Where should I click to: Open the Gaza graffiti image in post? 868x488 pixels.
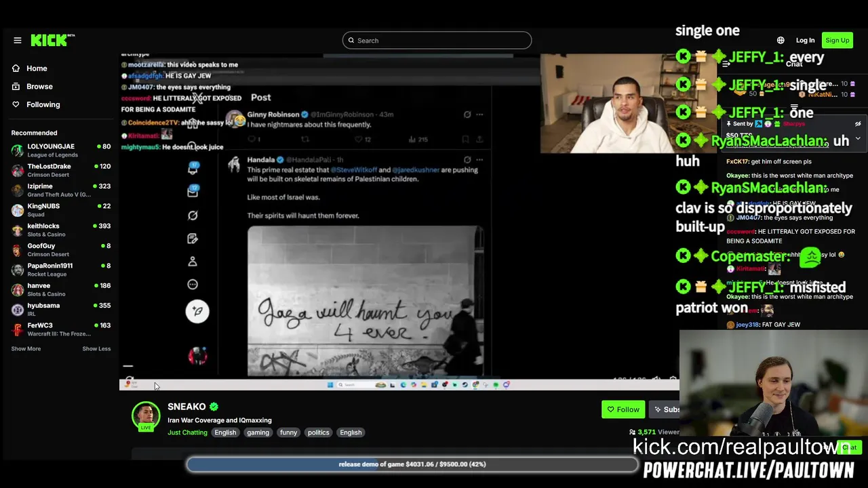tap(366, 301)
